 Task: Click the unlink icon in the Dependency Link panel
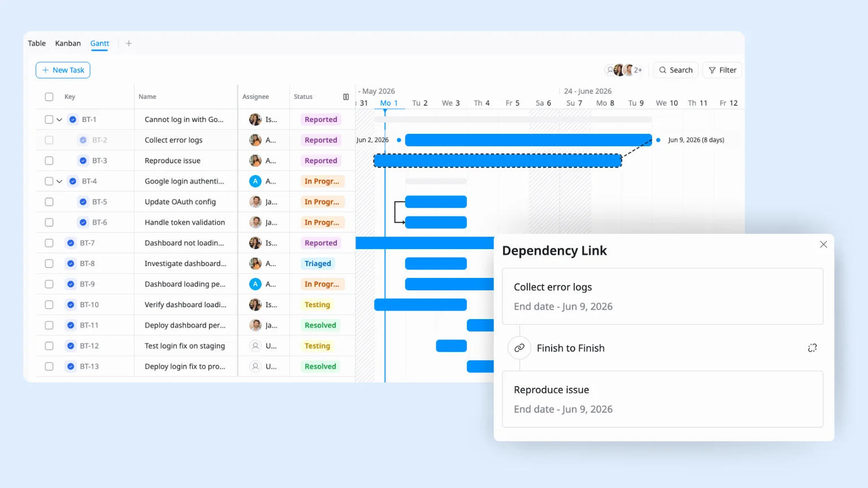813,348
